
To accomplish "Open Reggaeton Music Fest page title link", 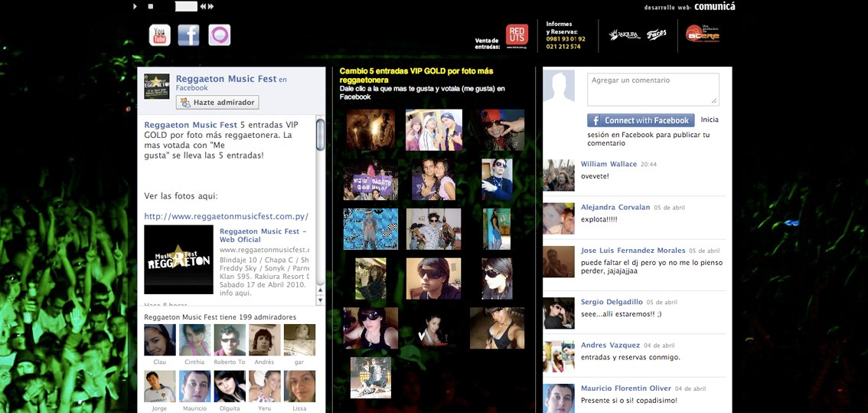I will [x=226, y=79].
